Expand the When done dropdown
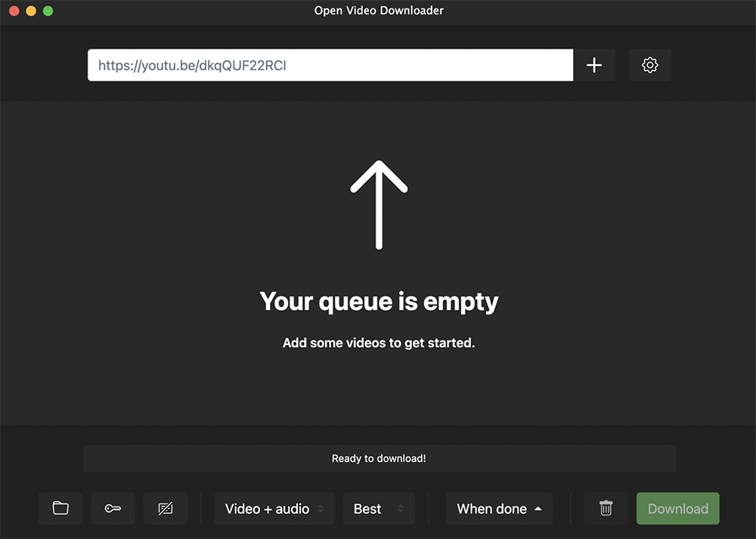The image size is (756, 539). pyautogui.click(x=499, y=508)
